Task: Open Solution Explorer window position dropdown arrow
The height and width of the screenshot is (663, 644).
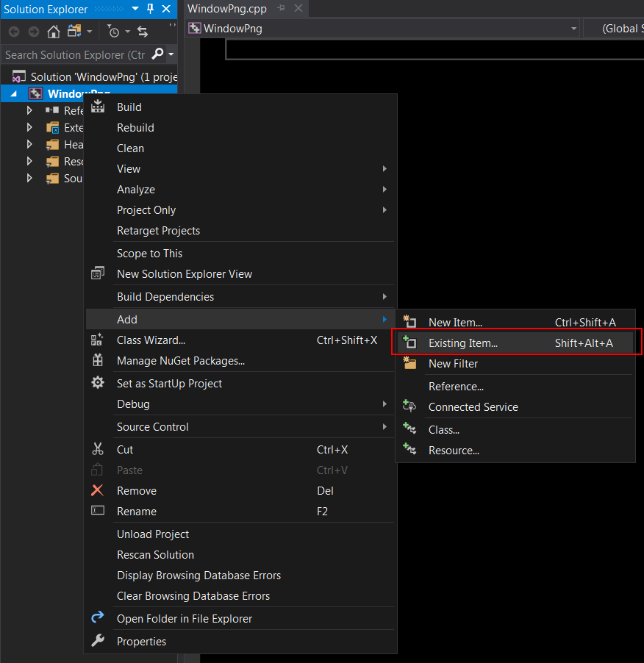Action: coord(135,9)
